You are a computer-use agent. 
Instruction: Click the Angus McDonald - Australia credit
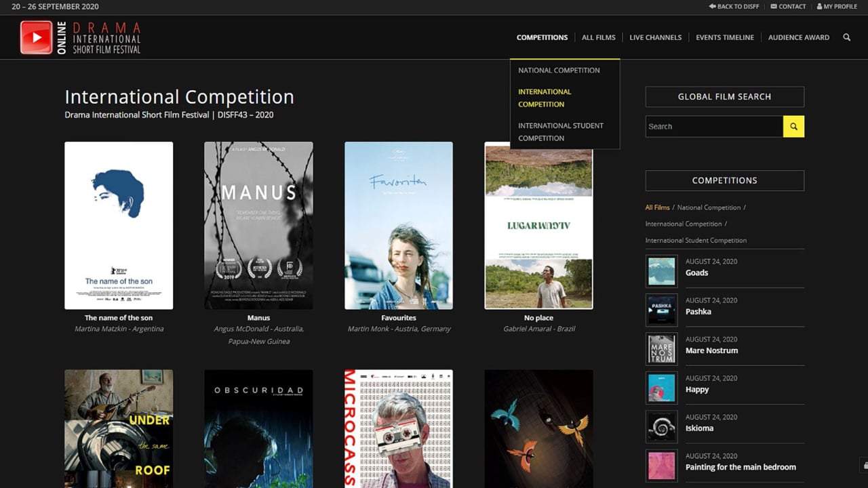pyautogui.click(x=258, y=335)
